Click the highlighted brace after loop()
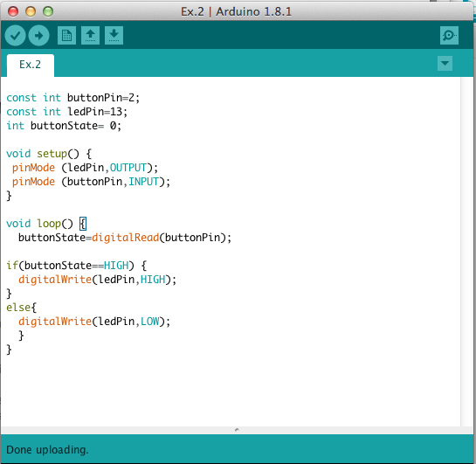Screen dimensions: 476x464 point(83,224)
